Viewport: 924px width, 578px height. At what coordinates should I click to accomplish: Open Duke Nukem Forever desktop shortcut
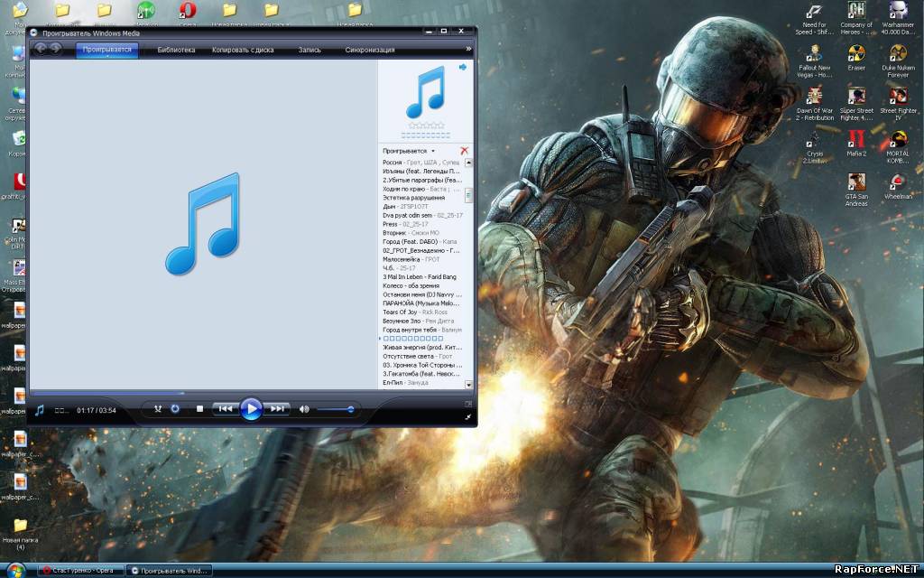[x=898, y=61]
